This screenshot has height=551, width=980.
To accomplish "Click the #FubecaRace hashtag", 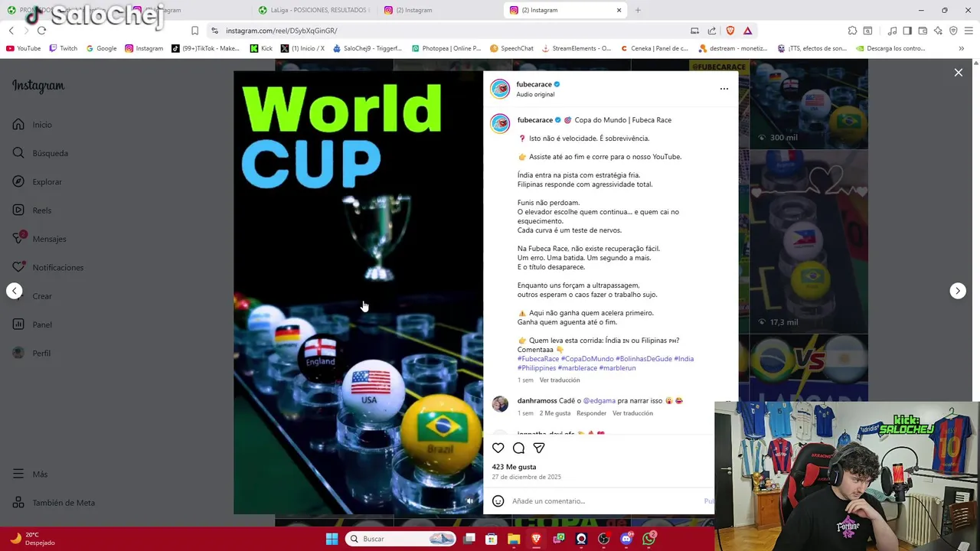I will (538, 359).
